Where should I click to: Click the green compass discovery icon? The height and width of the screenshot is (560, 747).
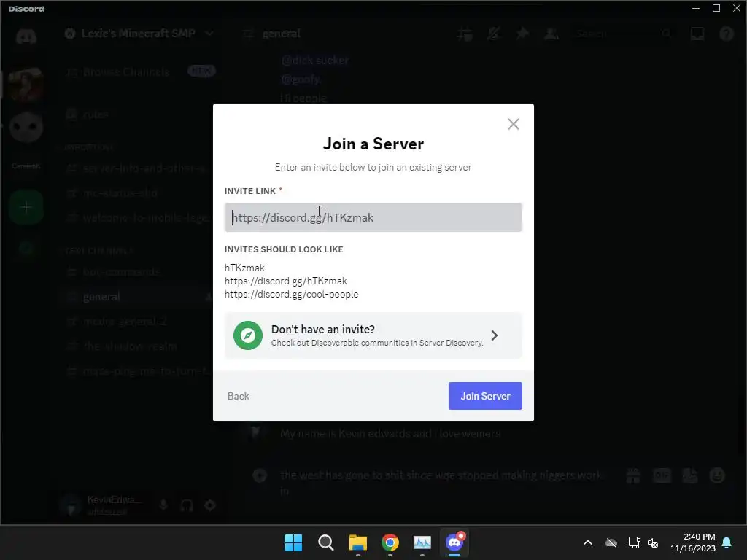[248, 335]
